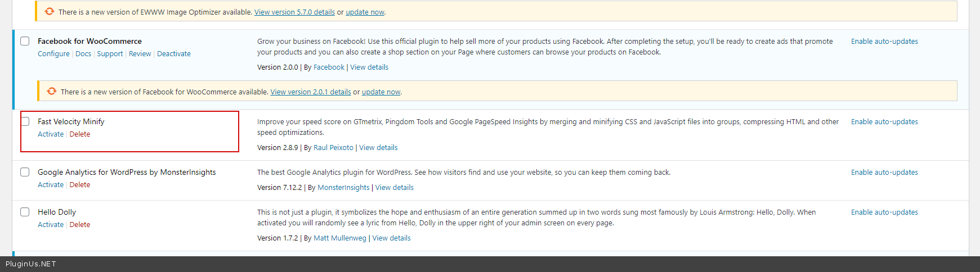The height and width of the screenshot is (272, 980).
Task: View details for Hello Dolly plugin
Action: (x=391, y=238)
